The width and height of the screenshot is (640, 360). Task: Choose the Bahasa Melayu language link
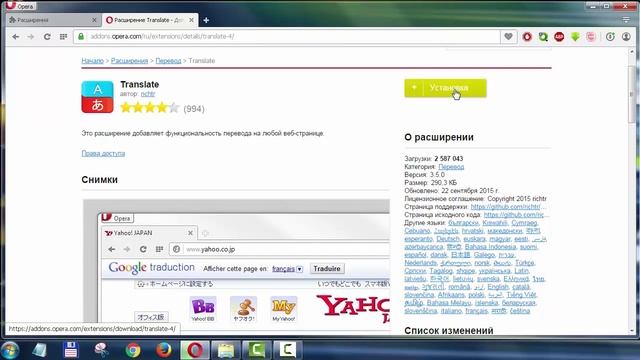449,303
